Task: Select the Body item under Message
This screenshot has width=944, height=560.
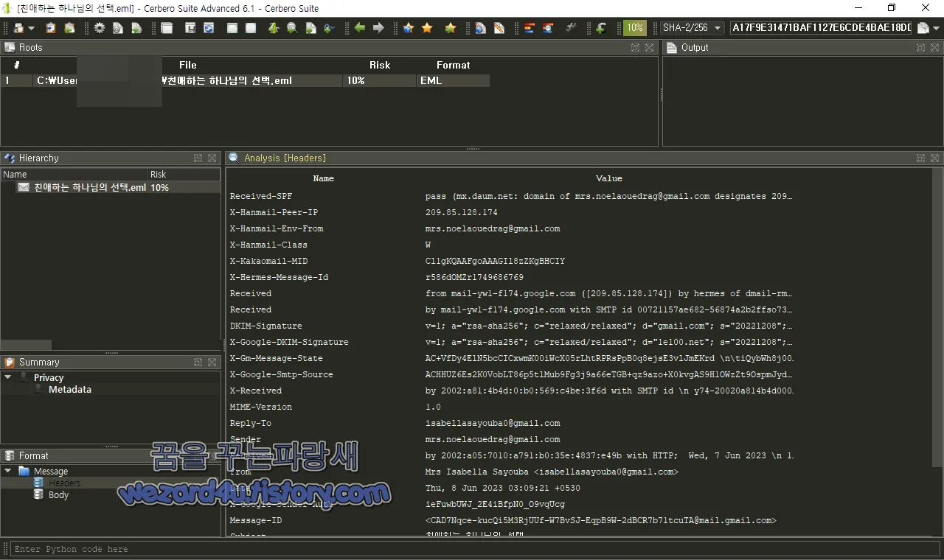Action: [x=58, y=494]
